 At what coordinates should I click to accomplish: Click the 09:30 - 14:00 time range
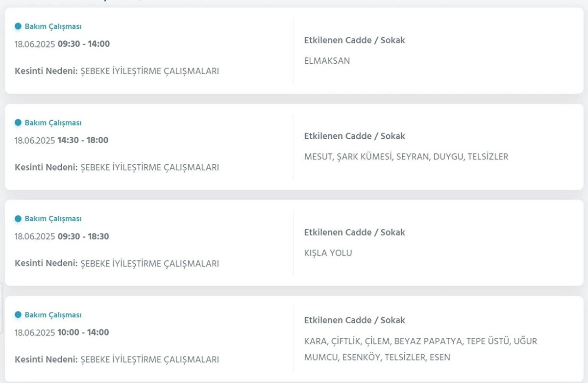tap(83, 44)
